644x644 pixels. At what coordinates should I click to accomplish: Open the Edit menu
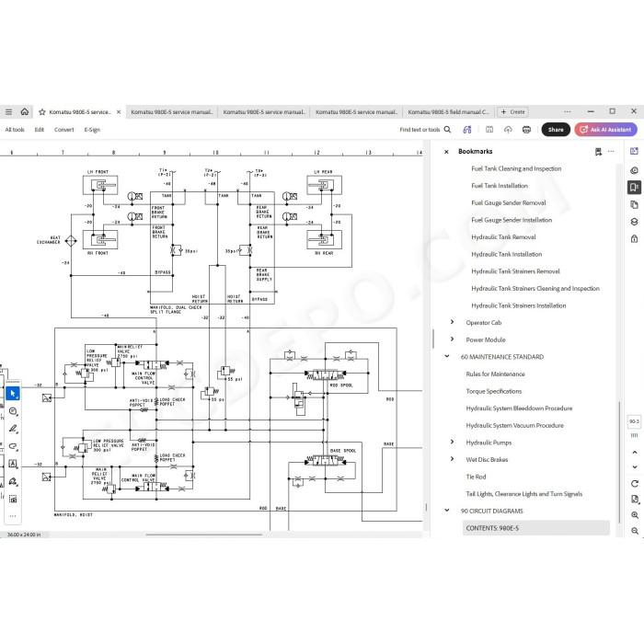(x=39, y=130)
